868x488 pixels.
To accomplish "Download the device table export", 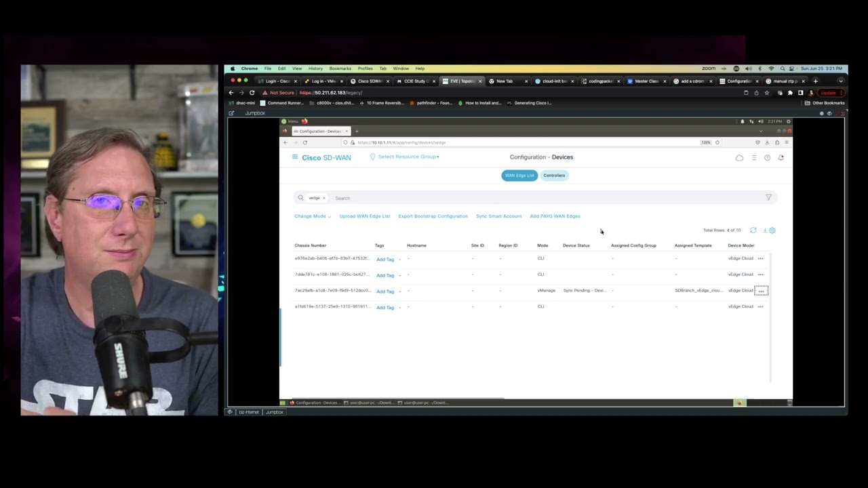I will tap(764, 230).
